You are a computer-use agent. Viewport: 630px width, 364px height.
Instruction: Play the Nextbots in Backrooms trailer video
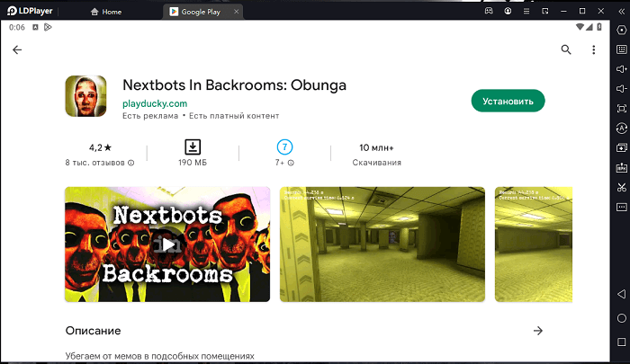(167, 244)
